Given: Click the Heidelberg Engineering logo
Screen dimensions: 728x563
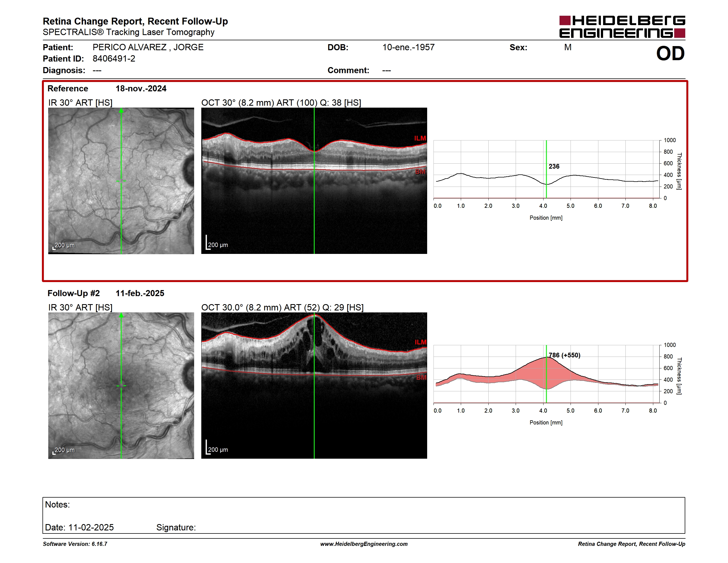Looking at the screenshot, I should tap(622, 27).
